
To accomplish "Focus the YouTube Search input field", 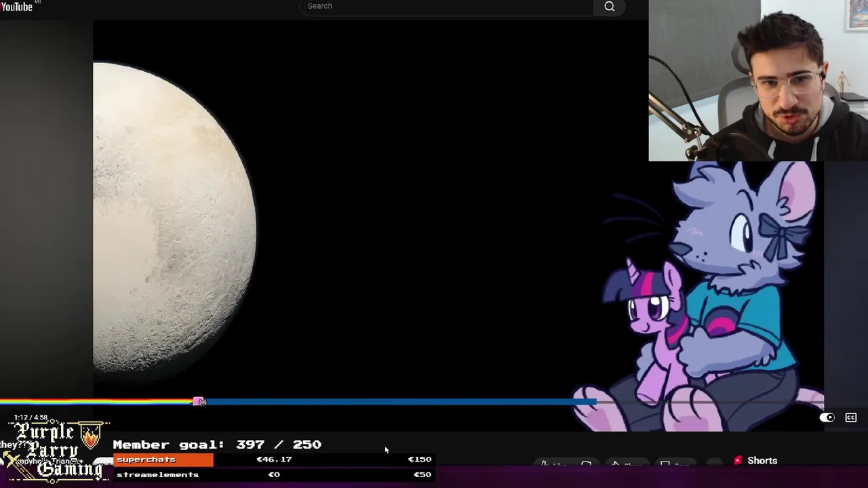I will coord(446,6).
